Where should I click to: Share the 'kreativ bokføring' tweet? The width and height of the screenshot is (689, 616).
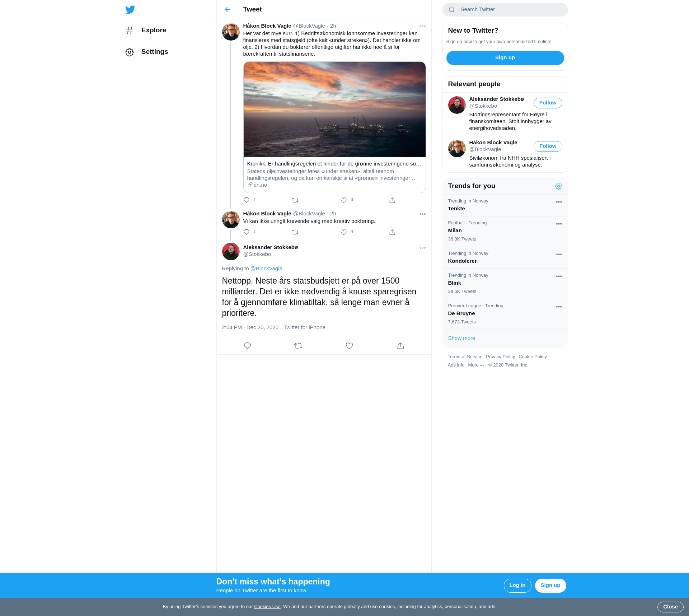(392, 232)
